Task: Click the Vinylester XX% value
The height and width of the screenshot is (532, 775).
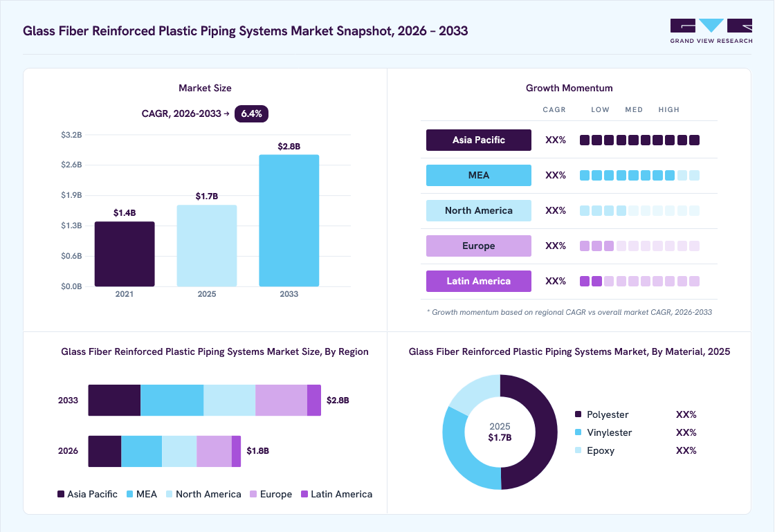Action: point(686,432)
